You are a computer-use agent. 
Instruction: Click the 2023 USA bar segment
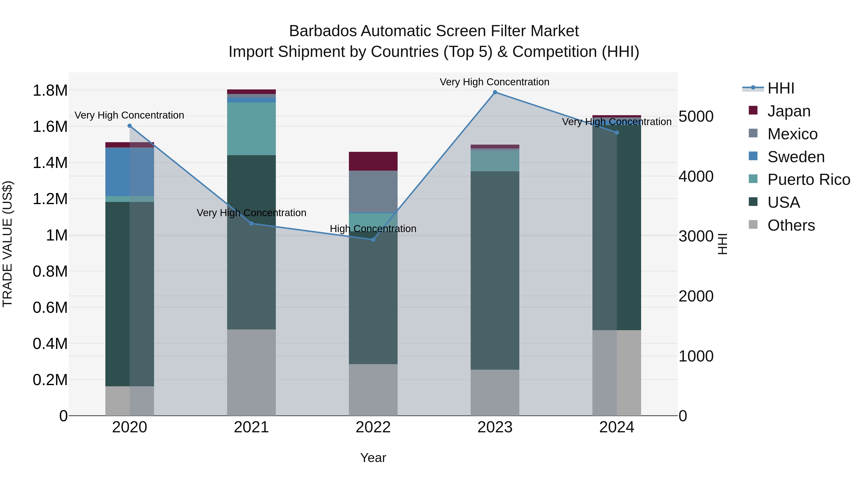(495, 270)
